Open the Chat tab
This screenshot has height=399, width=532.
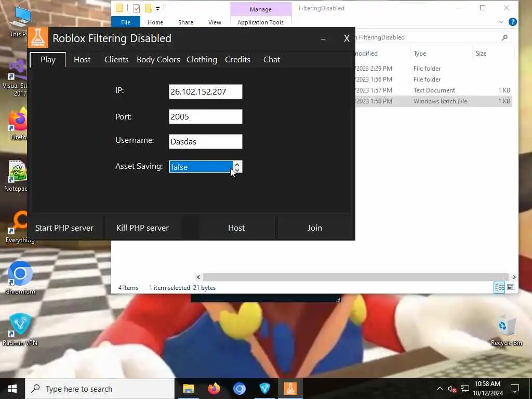click(x=272, y=60)
